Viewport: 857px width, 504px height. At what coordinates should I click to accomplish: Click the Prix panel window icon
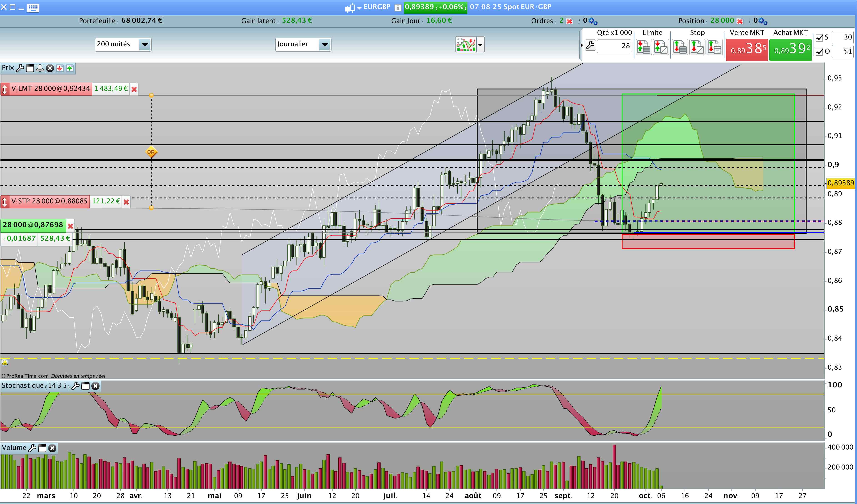click(x=30, y=68)
